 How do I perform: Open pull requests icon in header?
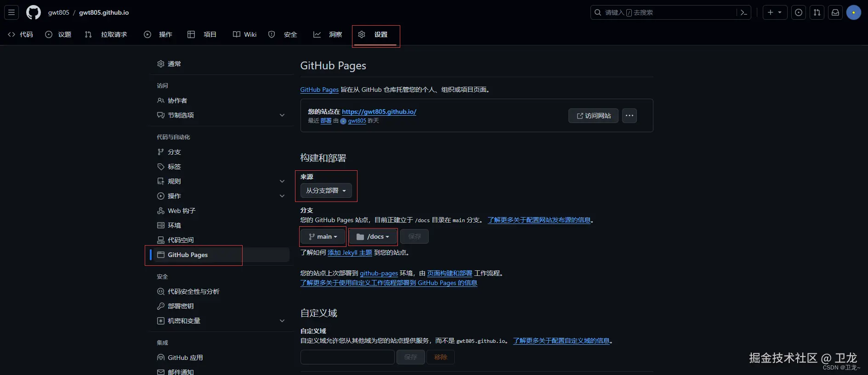[817, 12]
